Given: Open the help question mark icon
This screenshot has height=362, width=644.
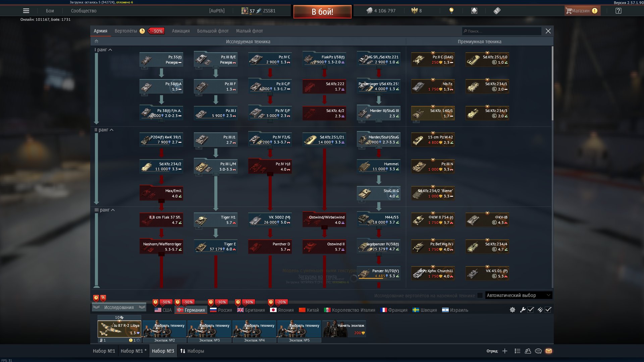Looking at the screenshot, I should 619,11.
